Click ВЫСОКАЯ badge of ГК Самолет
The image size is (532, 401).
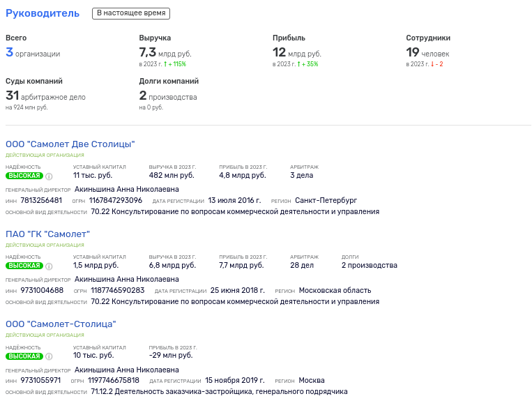(24, 266)
